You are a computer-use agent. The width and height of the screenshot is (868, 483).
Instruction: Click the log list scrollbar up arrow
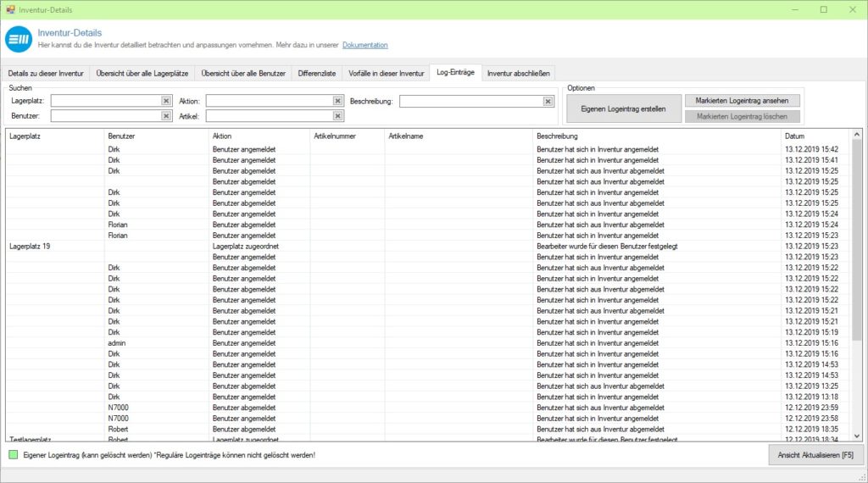point(856,135)
